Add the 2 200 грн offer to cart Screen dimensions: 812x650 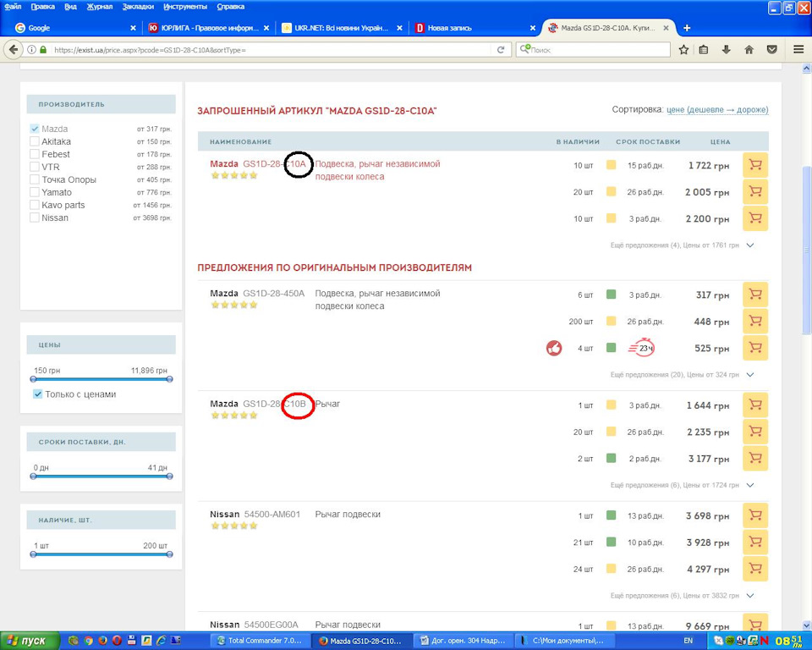tap(755, 218)
